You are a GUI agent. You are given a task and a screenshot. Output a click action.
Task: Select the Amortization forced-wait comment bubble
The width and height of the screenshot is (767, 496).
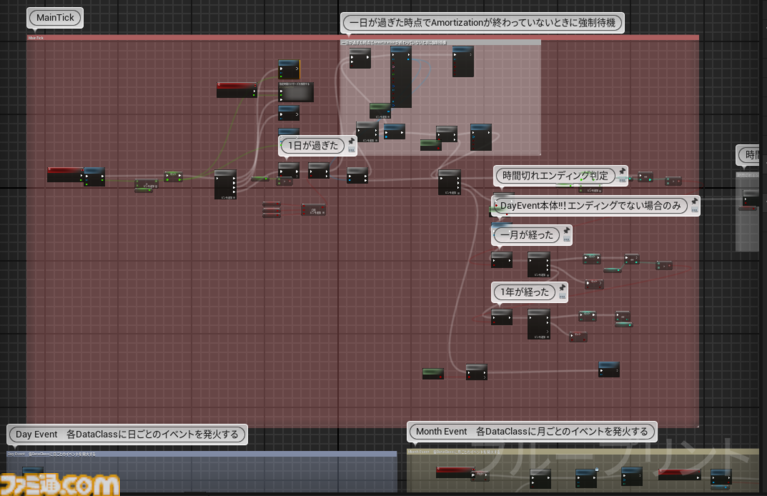482,22
